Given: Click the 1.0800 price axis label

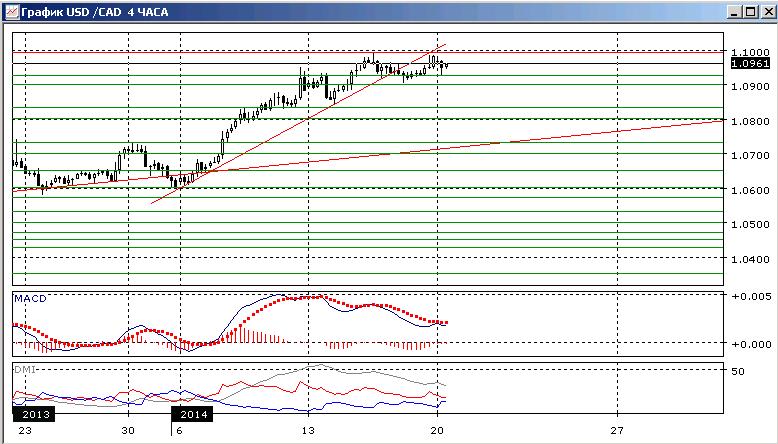Looking at the screenshot, I should point(750,121).
